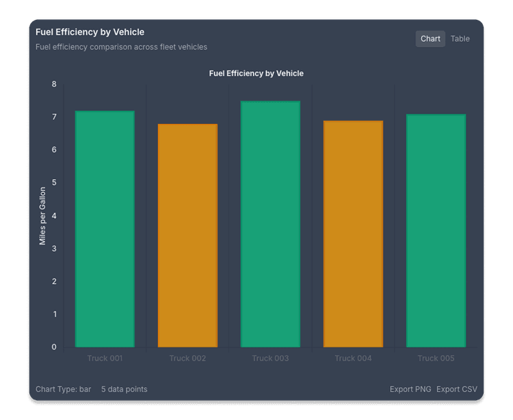Click the Export CSV link

tap(456, 389)
